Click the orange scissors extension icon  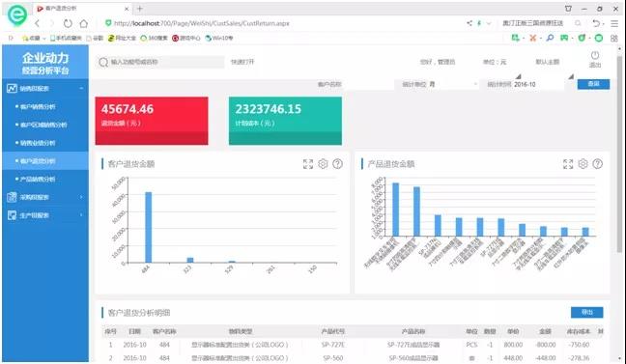point(532,38)
